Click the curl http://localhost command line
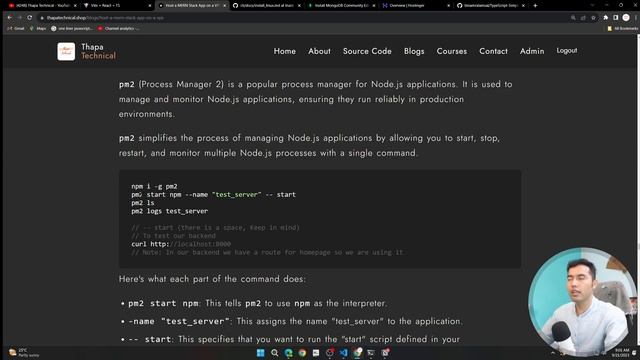Viewport: 640px width, 360px height. (181, 244)
